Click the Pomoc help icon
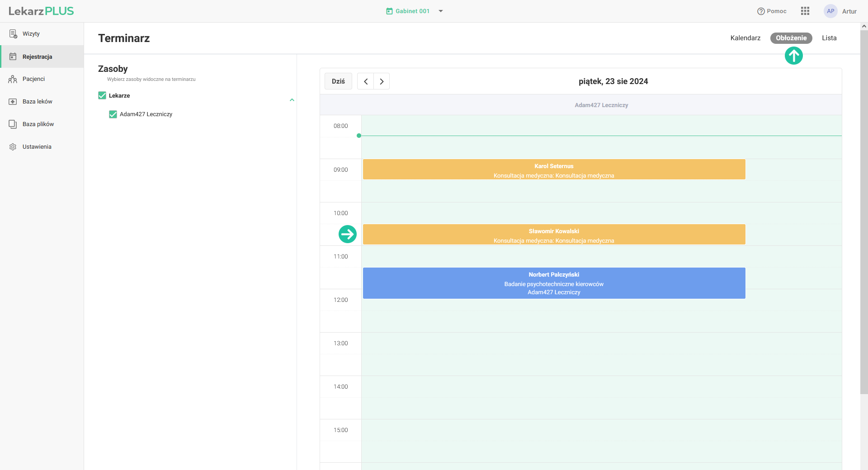Screen dimensions: 868x470 [761, 11]
